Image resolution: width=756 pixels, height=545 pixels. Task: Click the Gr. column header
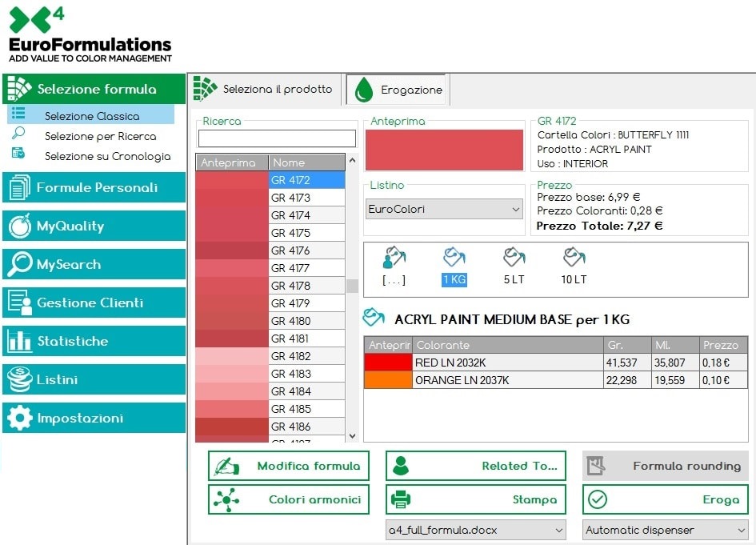click(627, 345)
